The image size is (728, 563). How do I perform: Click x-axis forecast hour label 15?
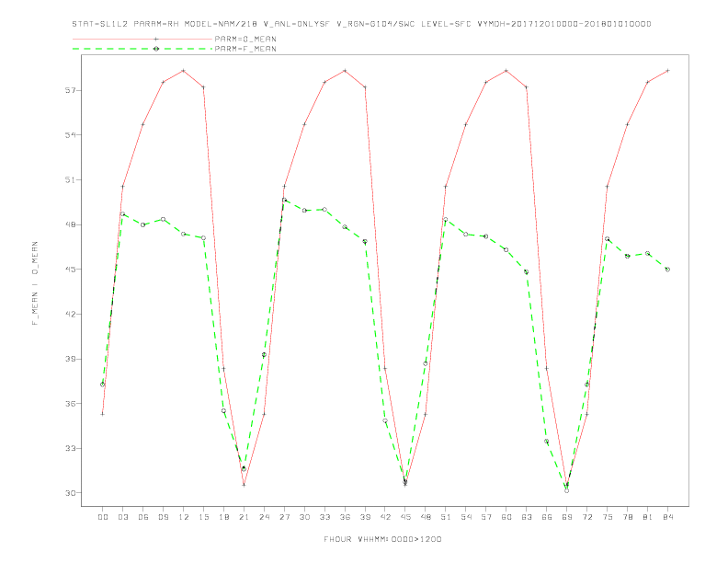(x=203, y=517)
